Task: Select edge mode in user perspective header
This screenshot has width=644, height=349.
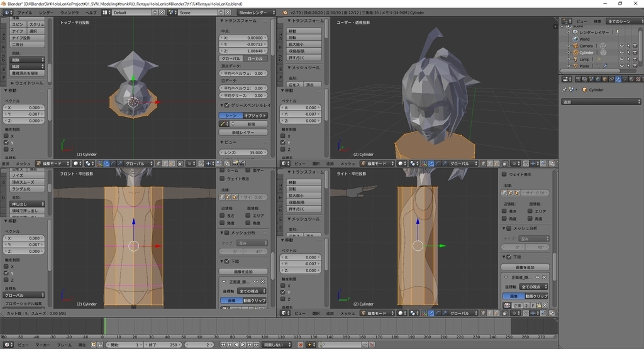Action: click(489, 163)
